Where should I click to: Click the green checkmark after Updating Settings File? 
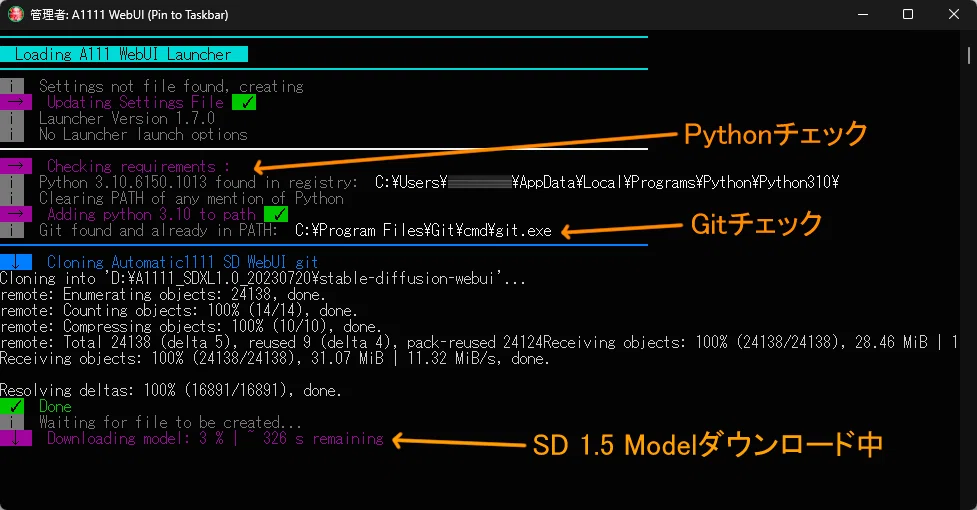pos(244,102)
